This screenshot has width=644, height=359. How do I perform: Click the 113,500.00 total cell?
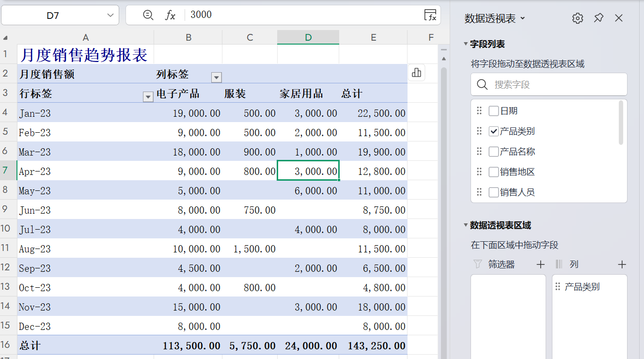(x=188, y=345)
